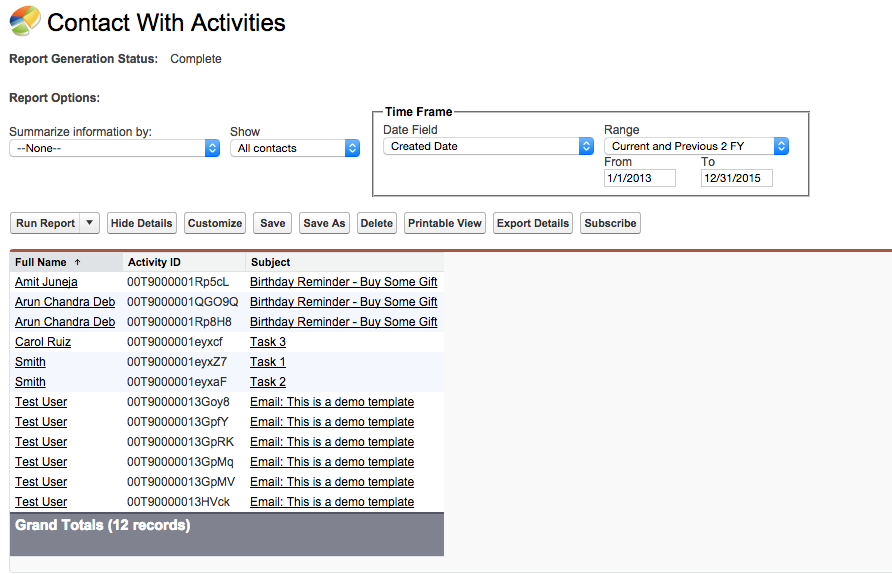This screenshot has width=892, height=574.
Task: Click the colorful report logo icon
Action: 25,21
